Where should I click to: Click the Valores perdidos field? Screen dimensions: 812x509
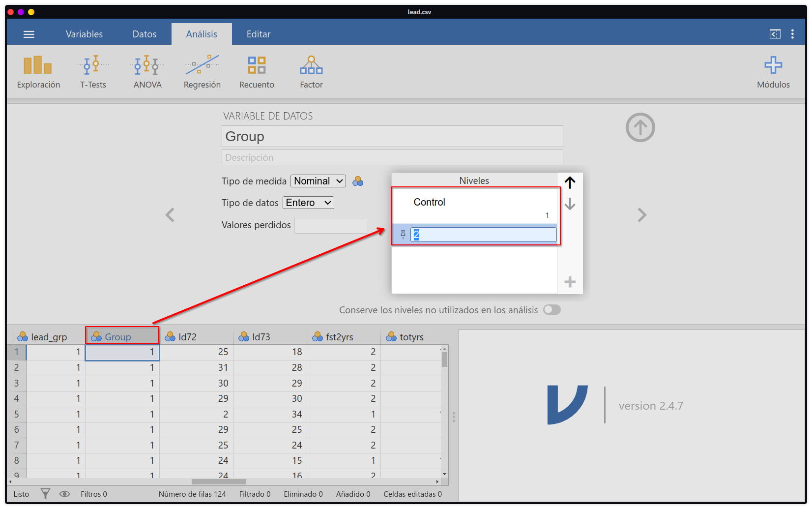click(331, 225)
